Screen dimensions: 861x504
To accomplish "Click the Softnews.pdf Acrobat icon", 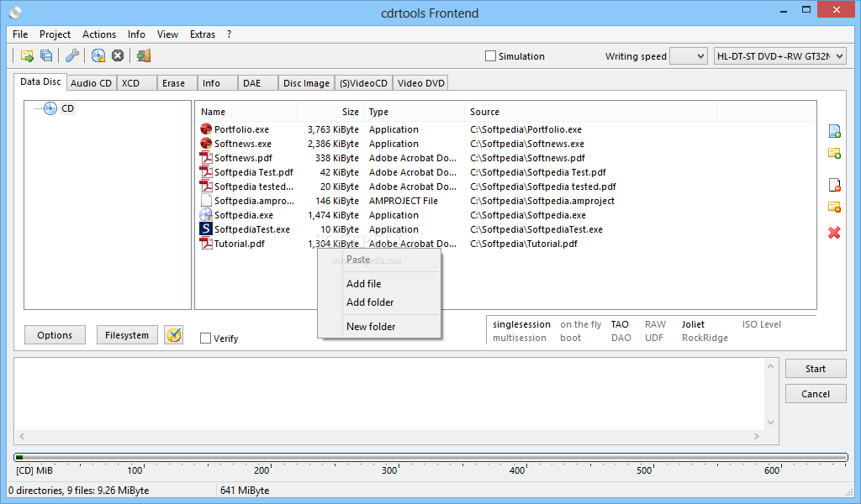I will (206, 157).
